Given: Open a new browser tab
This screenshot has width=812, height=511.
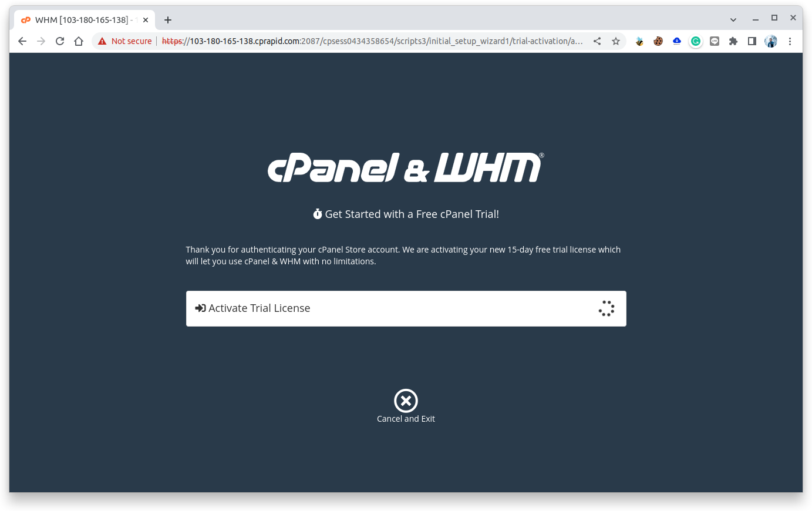Looking at the screenshot, I should pyautogui.click(x=168, y=20).
